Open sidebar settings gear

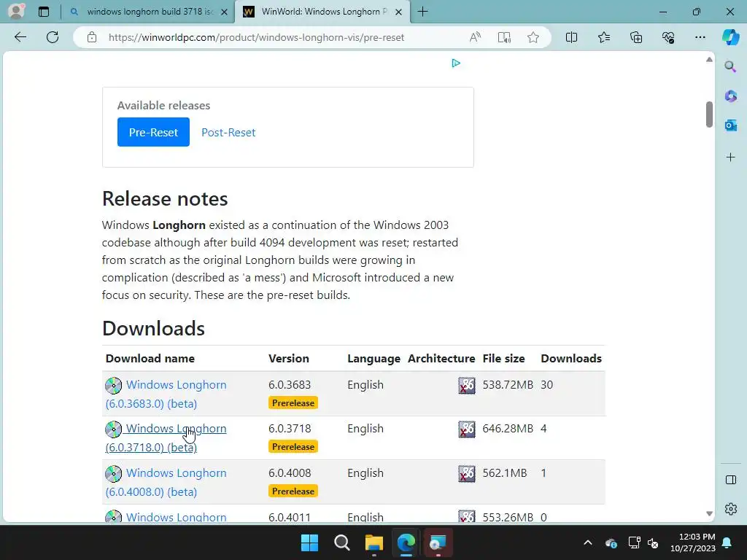click(730, 509)
